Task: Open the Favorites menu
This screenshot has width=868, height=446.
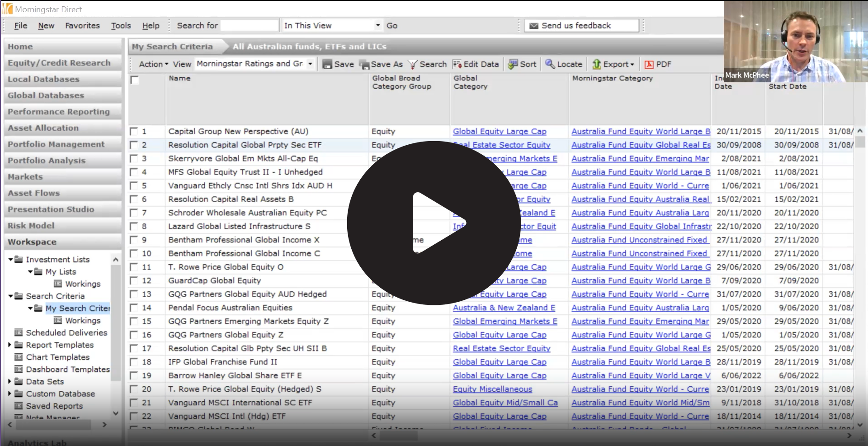Action: coord(82,26)
